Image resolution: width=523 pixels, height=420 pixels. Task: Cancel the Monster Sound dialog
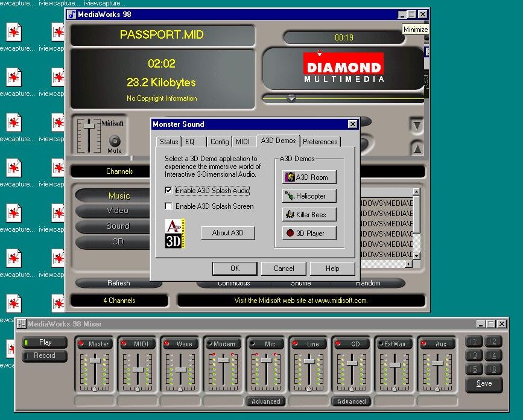[284, 269]
